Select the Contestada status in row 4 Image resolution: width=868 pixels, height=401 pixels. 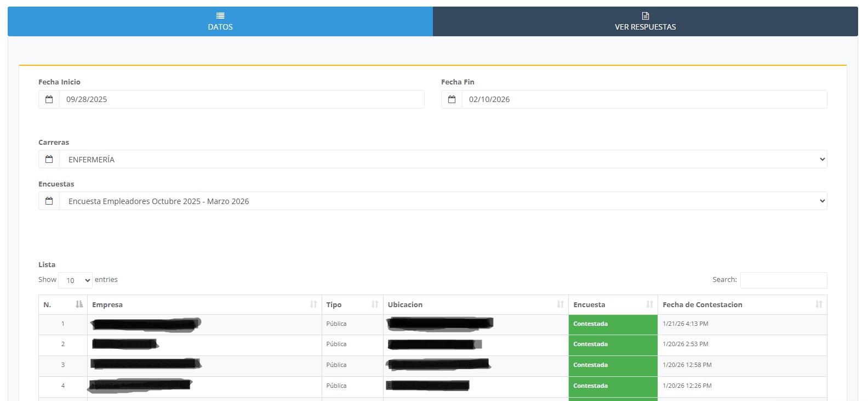(613, 386)
